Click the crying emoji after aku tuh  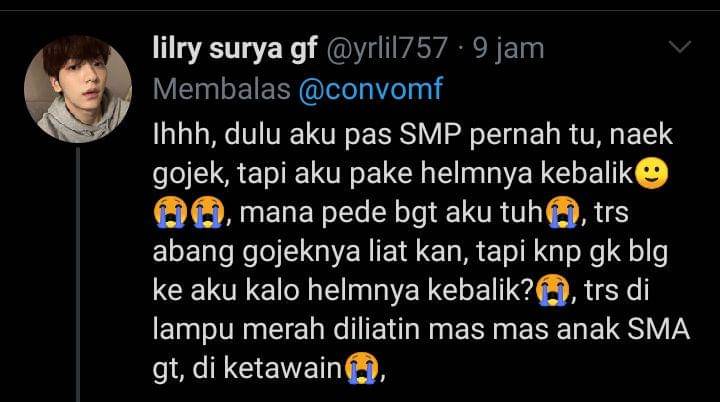562,212
